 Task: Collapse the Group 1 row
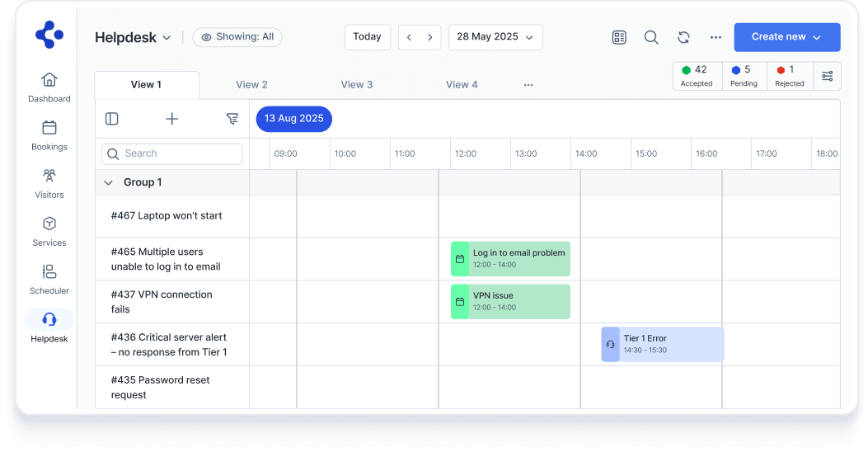click(x=108, y=182)
